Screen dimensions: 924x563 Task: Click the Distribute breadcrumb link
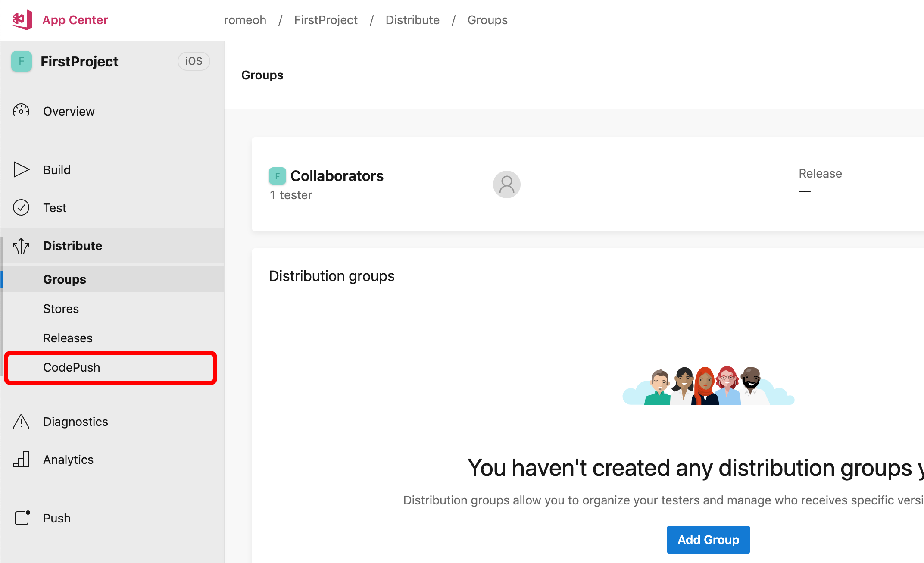[412, 20]
